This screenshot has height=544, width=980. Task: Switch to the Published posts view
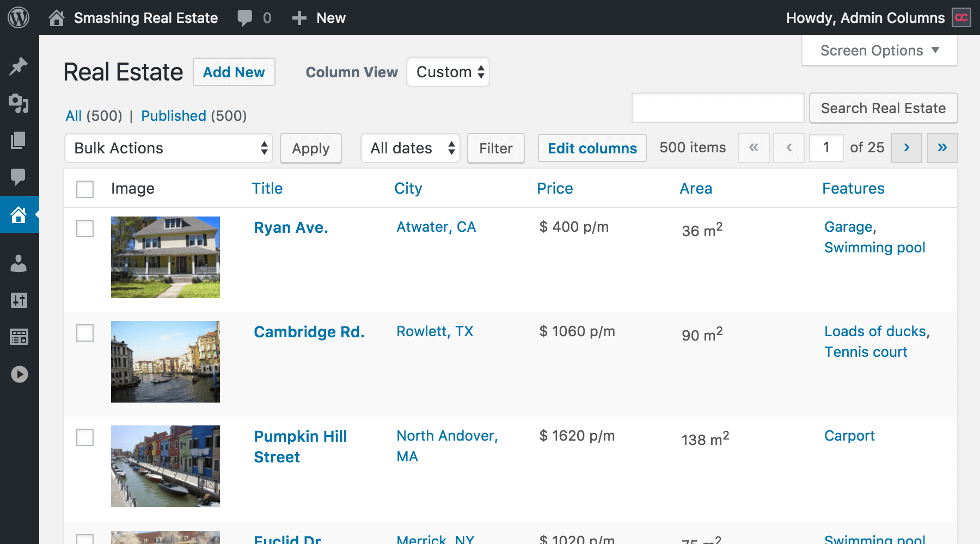tap(174, 115)
